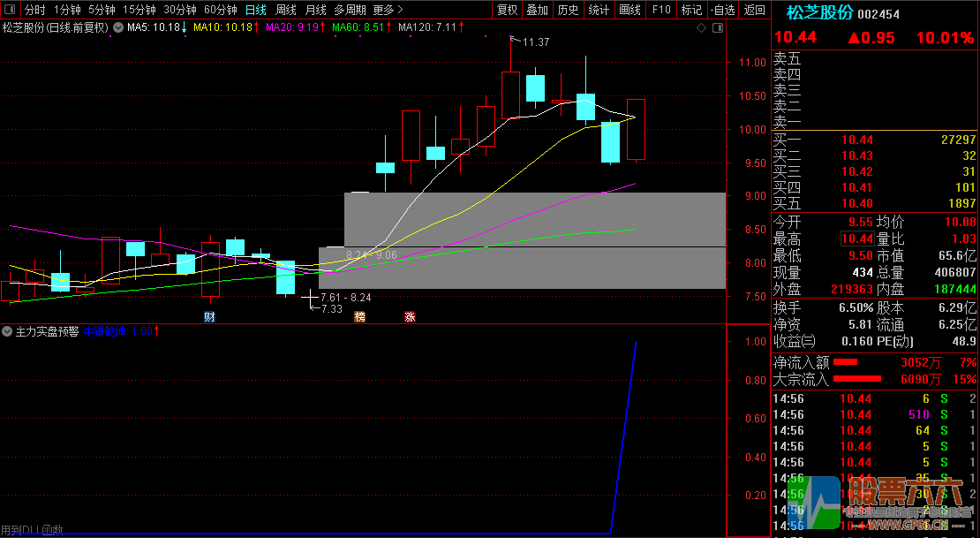Toggle the chart panel window icon

pos(718,27)
